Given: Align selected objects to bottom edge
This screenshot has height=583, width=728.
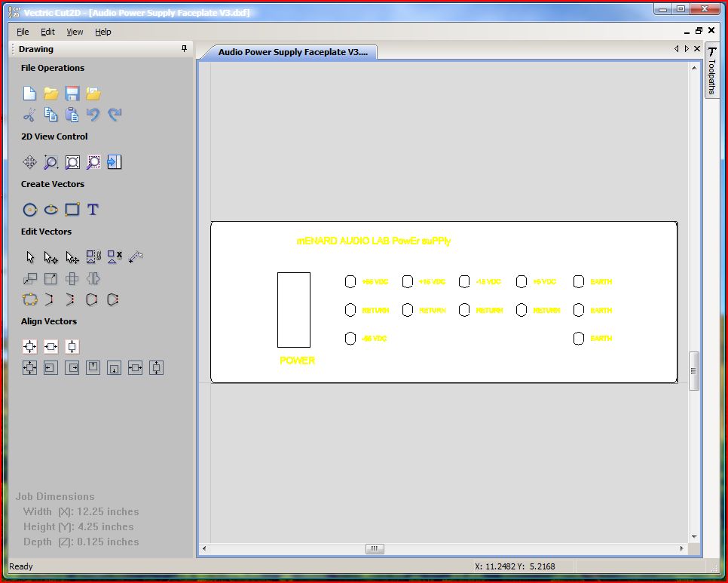Looking at the screenshot, I should pyautogui.click(x=115, y=368).
